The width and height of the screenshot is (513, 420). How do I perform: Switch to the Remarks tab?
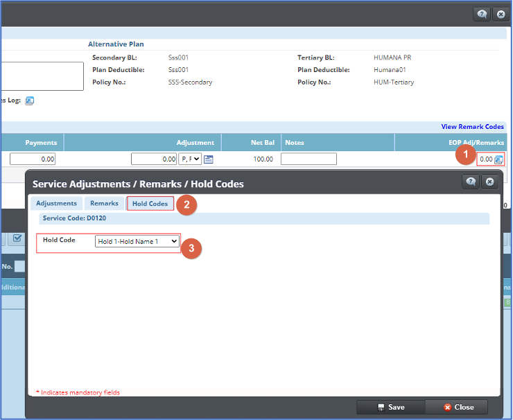(x=104, y=204)
